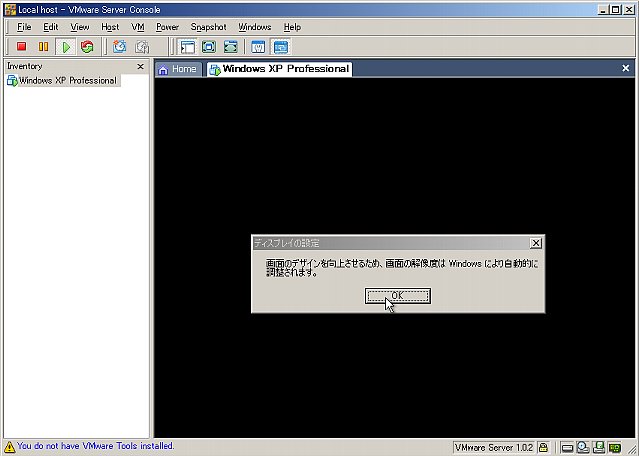Open the Windows menu
Image resolution: width=639 pixels, height=456 pixels.
(x=255, y=27)
